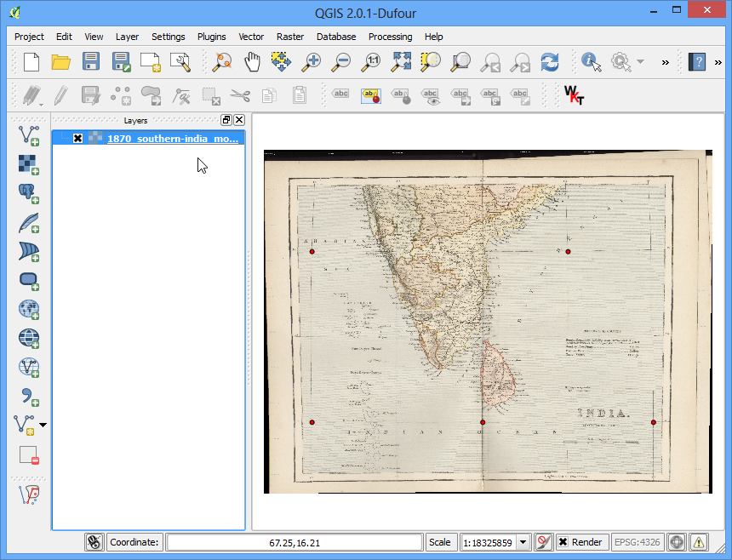
Task: Zoom to the selection
Action: coord(431,62)
